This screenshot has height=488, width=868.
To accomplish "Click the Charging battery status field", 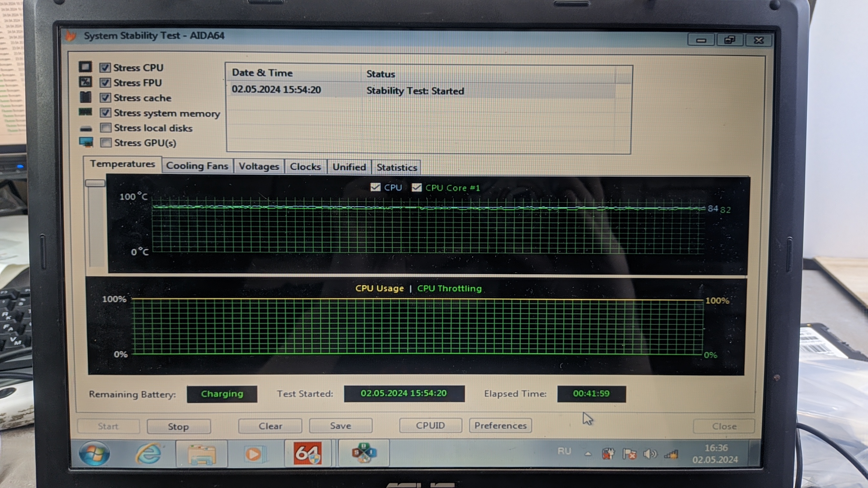I will (222, 394).
